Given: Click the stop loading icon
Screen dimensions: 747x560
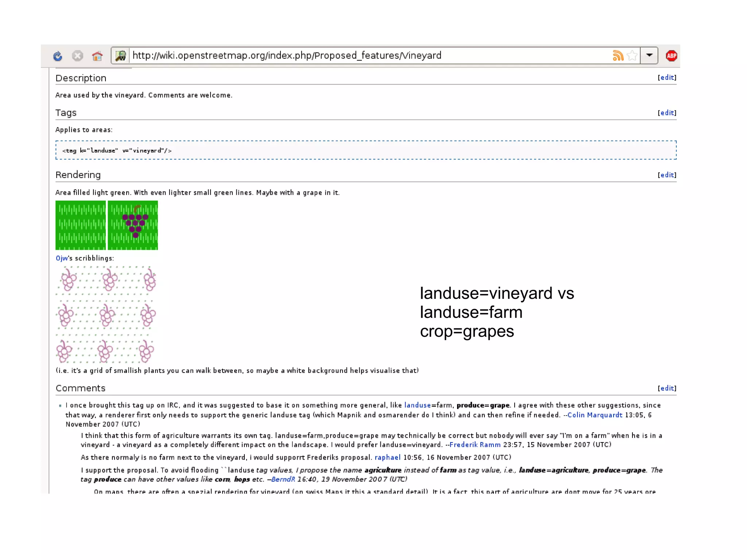Looking at the screenshot, I should [77, 56].
